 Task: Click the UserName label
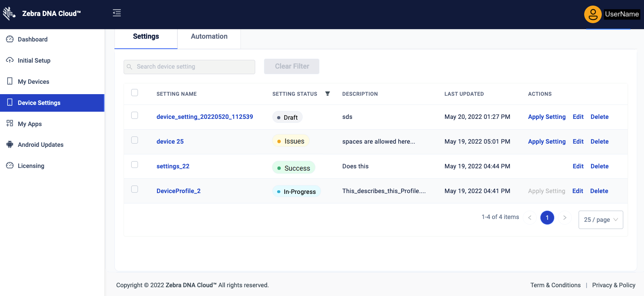point(622,14)
